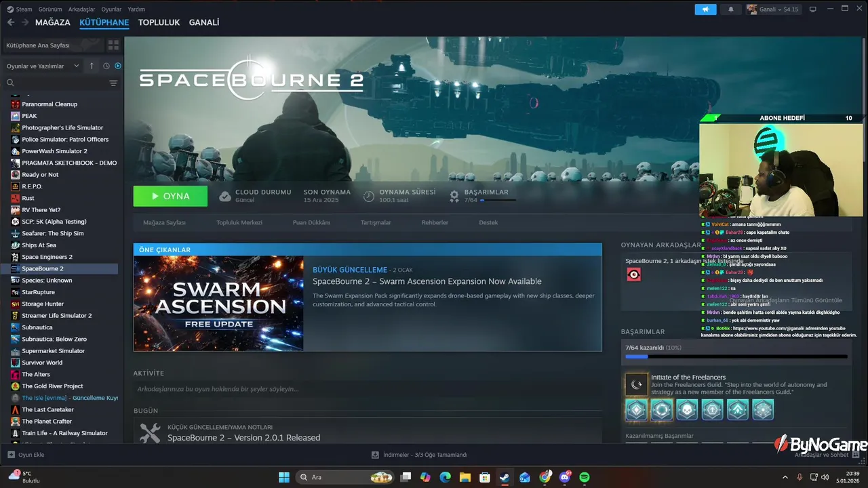
Task: Open the announcements megaphone button
Action: click(705, 9)
